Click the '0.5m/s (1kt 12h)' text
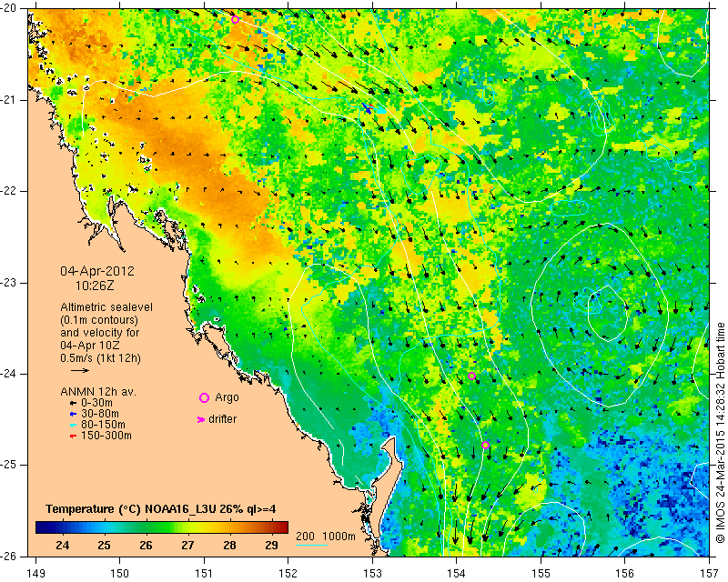728x582 pixels. point(100,358)
